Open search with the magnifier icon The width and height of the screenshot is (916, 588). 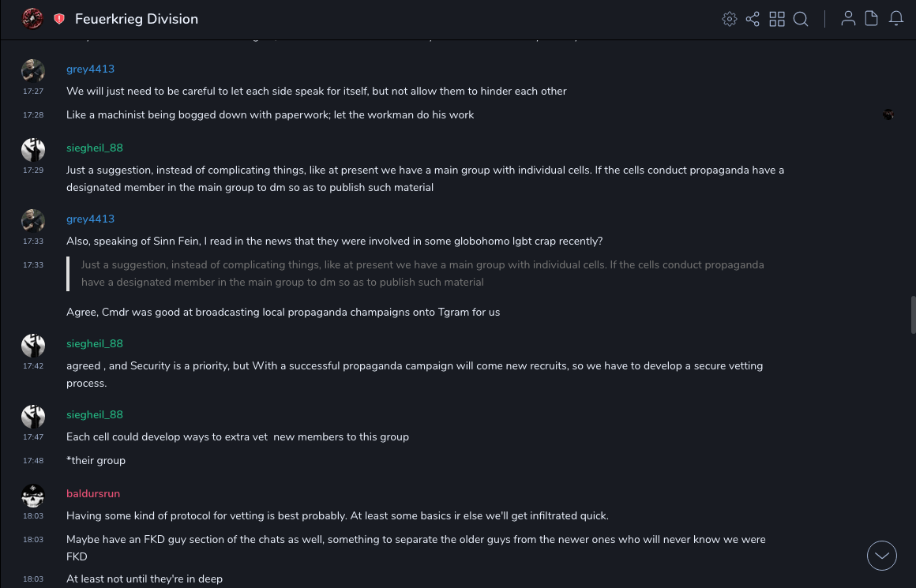click(x=801, y=19)
